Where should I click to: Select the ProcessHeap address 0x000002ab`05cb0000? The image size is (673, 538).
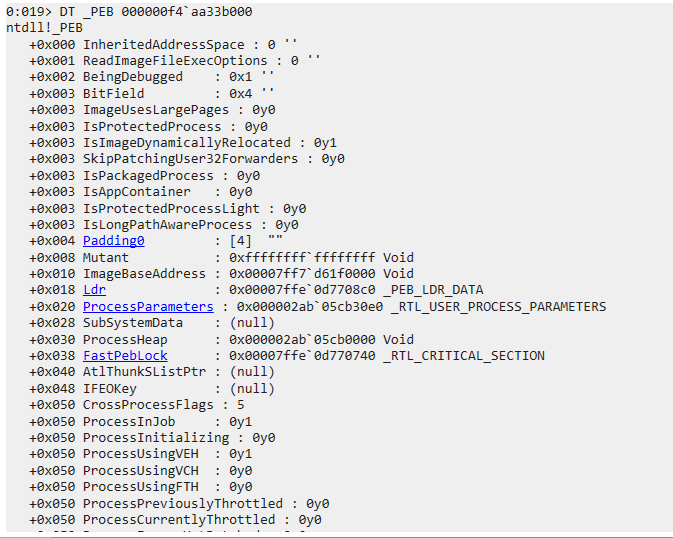pos(302,340)
